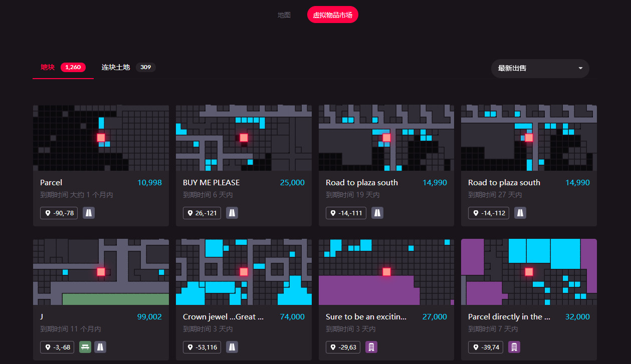Select the 虚拟物品市场 tab
The width and height of the screenshot is (631, 364).
332,15
